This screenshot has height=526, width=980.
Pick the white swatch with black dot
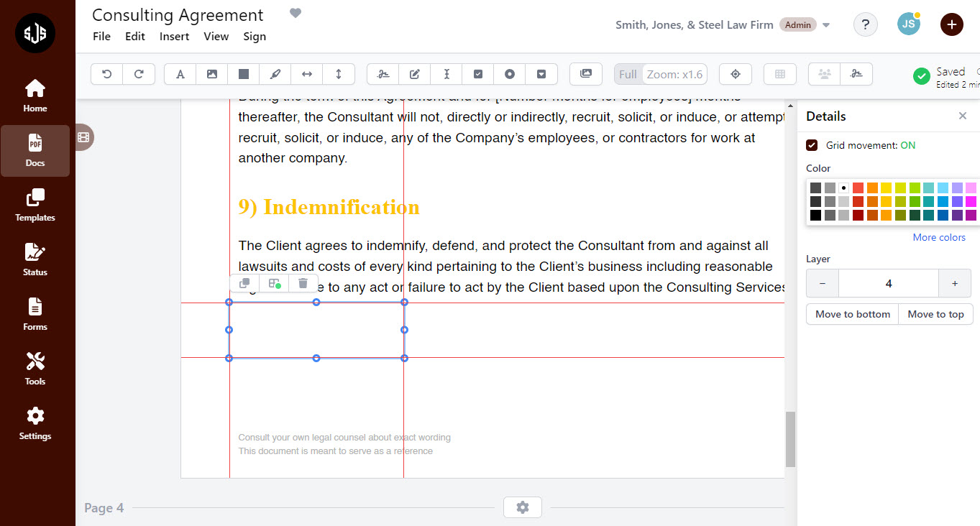844,188
